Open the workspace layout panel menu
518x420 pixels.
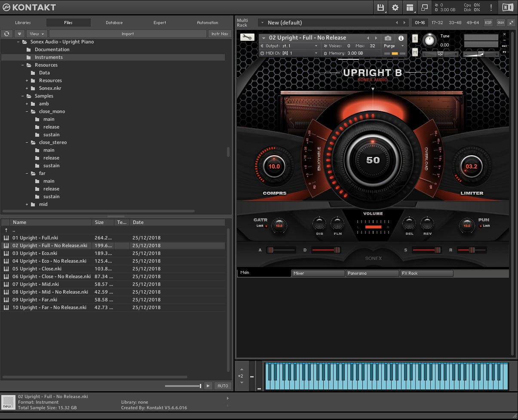(410, 7)
